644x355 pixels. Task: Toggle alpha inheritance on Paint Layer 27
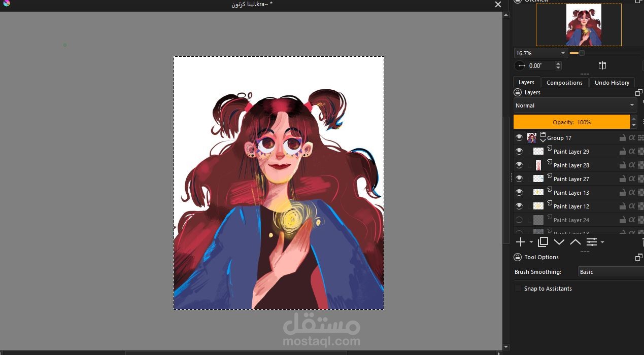[632, 179]
